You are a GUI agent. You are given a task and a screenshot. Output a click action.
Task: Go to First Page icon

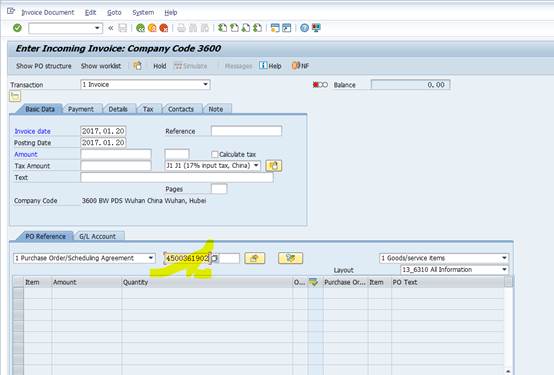click(x=222, y=28)
